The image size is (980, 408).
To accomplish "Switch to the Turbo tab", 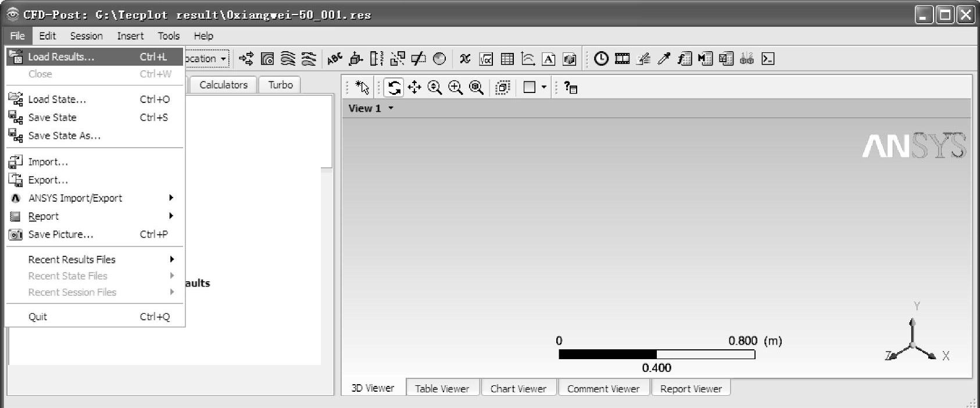I will [x=280, y=85].
